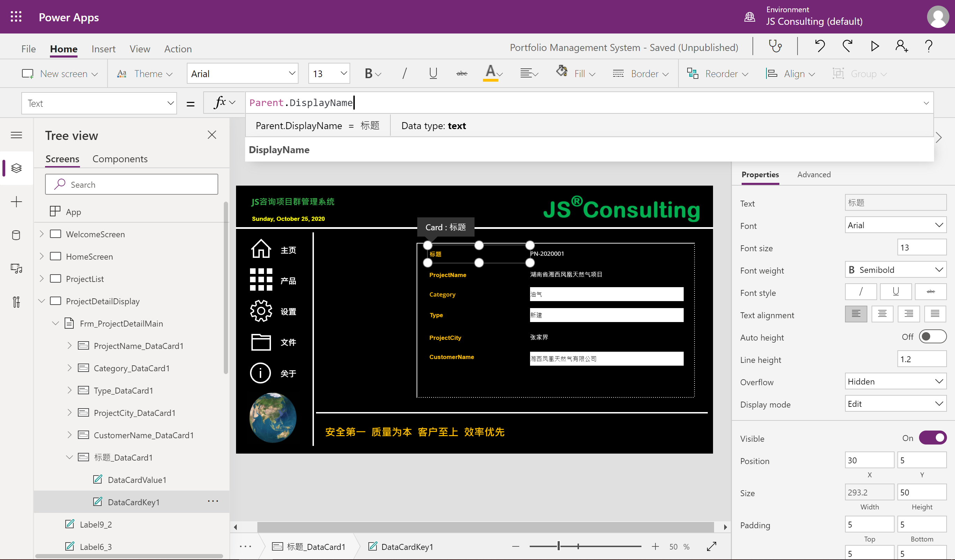Zoom out with the minus button

point(515,546)
